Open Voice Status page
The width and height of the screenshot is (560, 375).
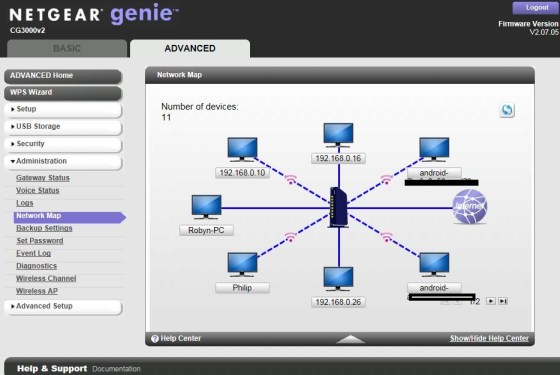(38, 190)
